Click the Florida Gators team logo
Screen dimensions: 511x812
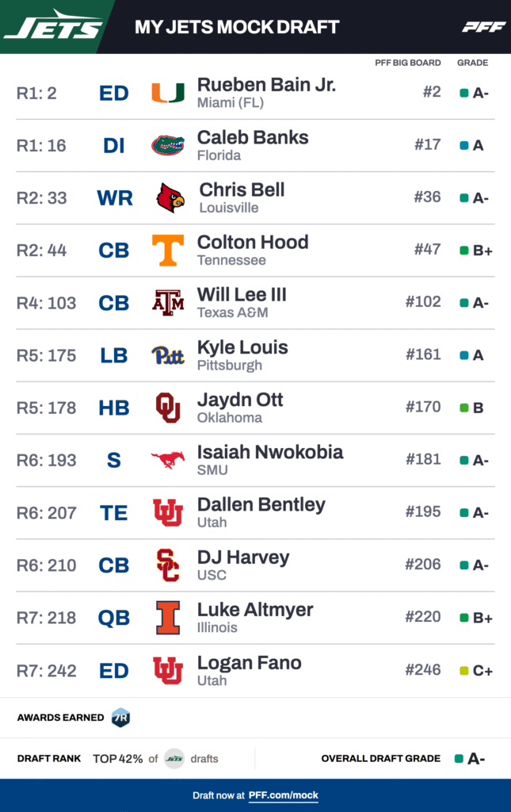168,145
